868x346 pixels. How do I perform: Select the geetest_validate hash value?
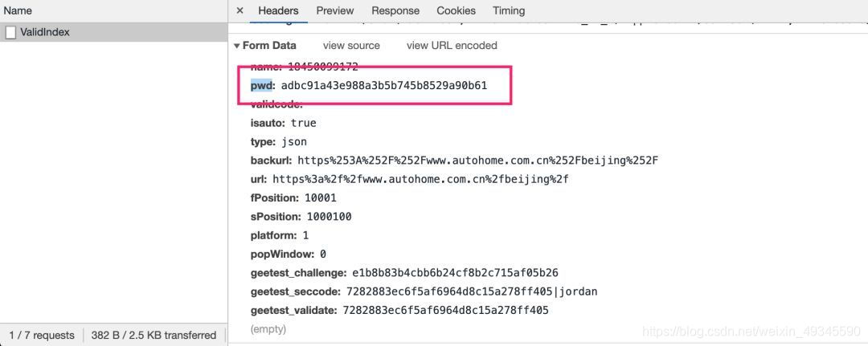tap(445, 311)
